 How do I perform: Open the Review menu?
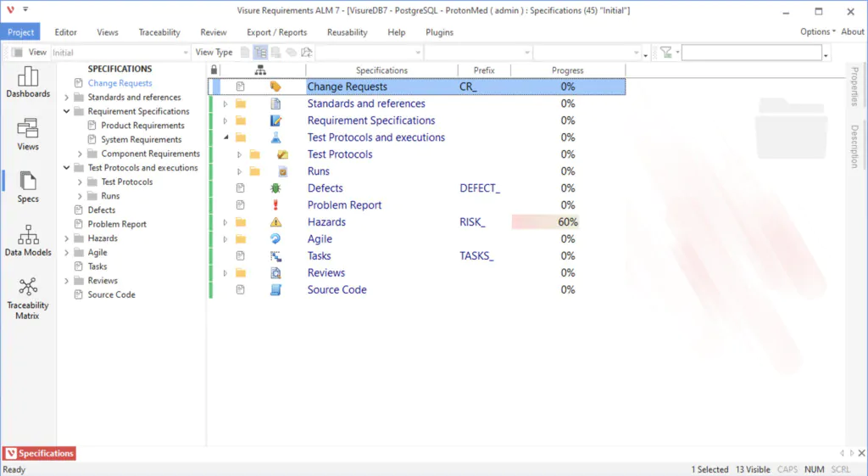coord(214,32)
